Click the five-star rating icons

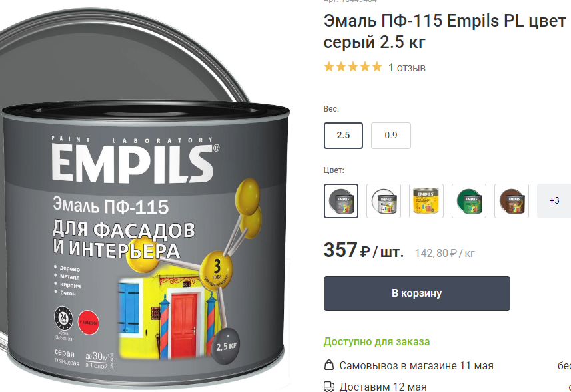coord(353,67)
